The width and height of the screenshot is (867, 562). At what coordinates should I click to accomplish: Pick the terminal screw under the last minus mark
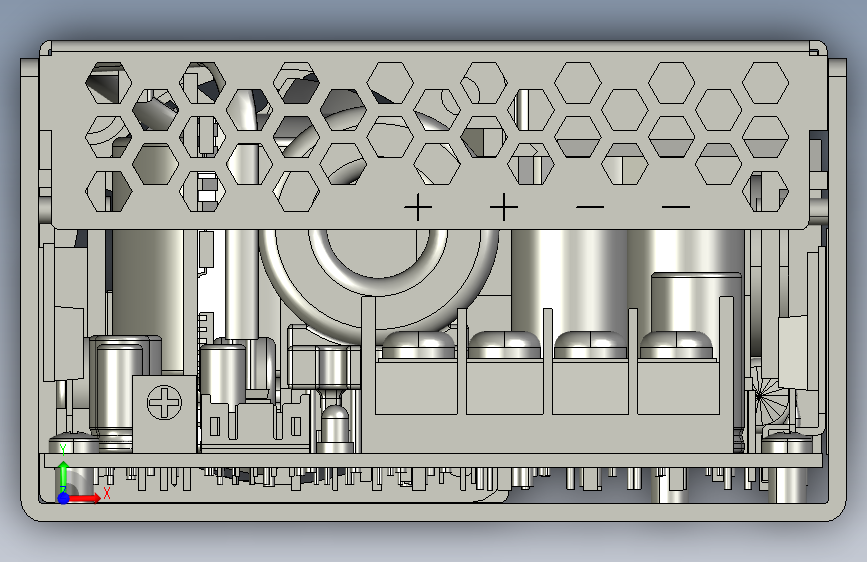pyautogui.click(x=676, y=345)
